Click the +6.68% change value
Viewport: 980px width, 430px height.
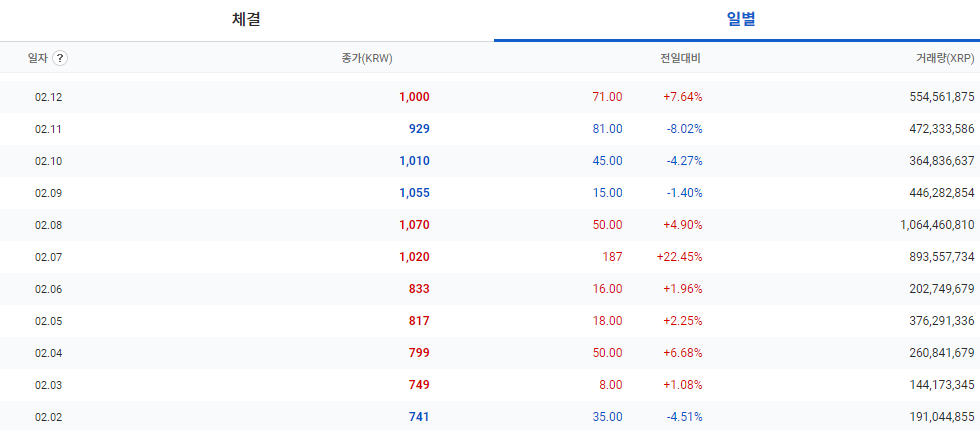(682, 352)
